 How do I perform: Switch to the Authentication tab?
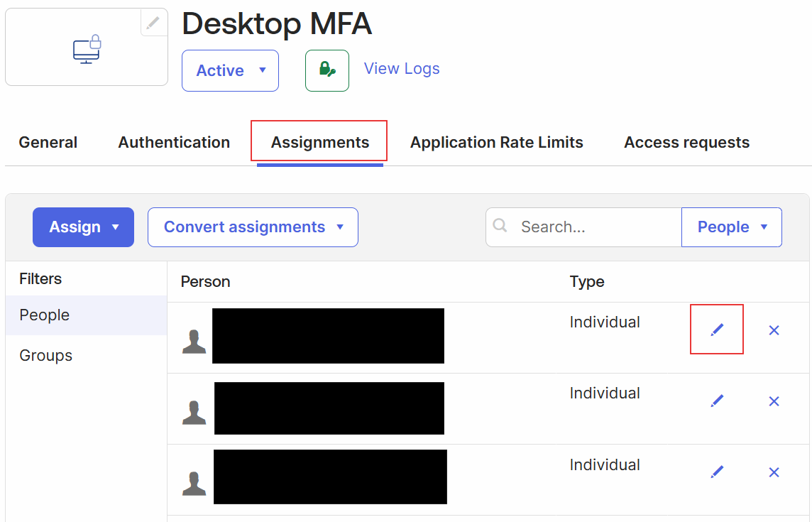(x=173, y=142)
